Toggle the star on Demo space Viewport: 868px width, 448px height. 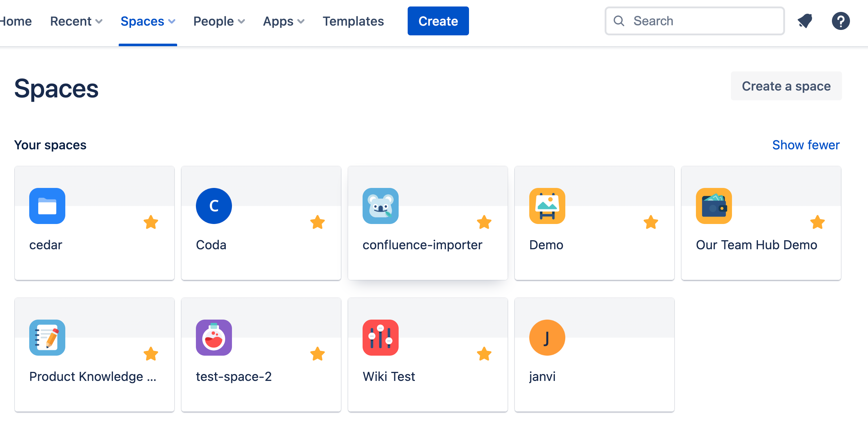651,222
